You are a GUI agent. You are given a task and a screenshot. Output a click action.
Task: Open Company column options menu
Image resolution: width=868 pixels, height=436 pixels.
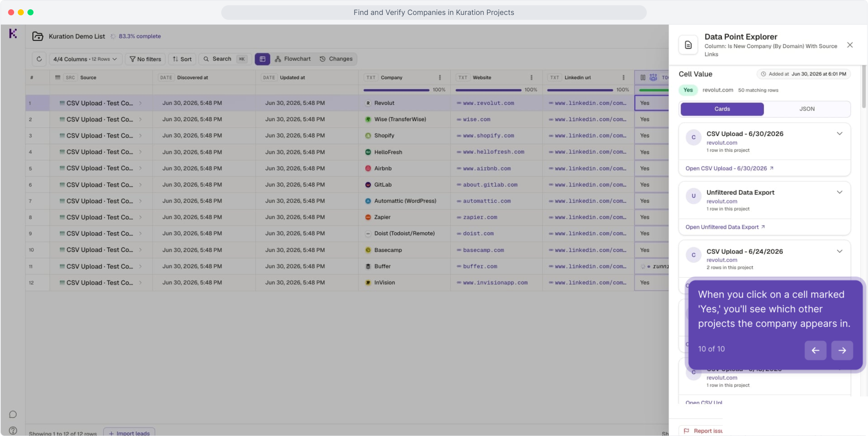(x=440, y=78)
